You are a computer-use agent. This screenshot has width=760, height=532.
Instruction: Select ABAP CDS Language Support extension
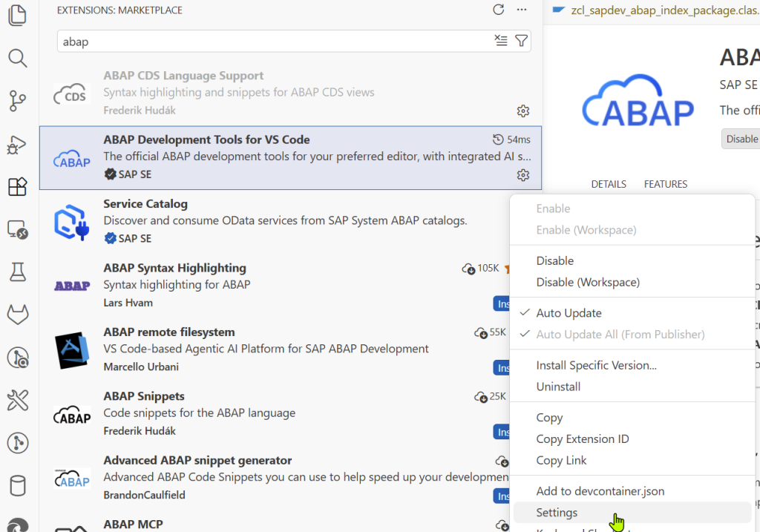tap(290, 93)
